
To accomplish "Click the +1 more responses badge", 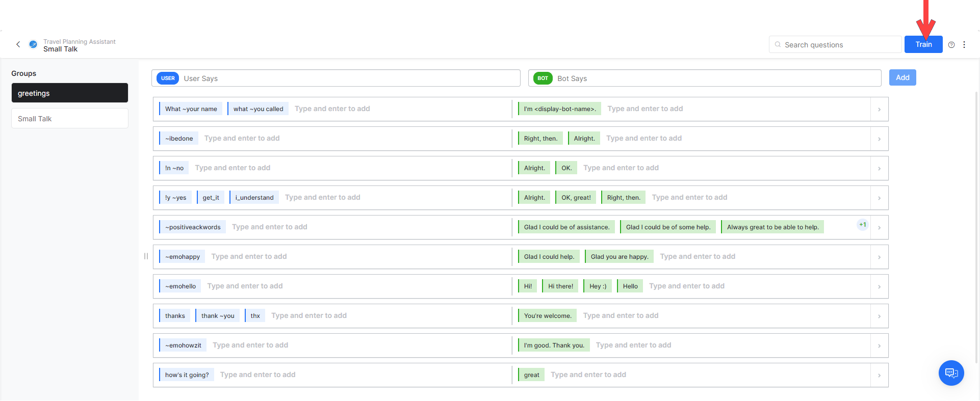I will coord(862,225).
